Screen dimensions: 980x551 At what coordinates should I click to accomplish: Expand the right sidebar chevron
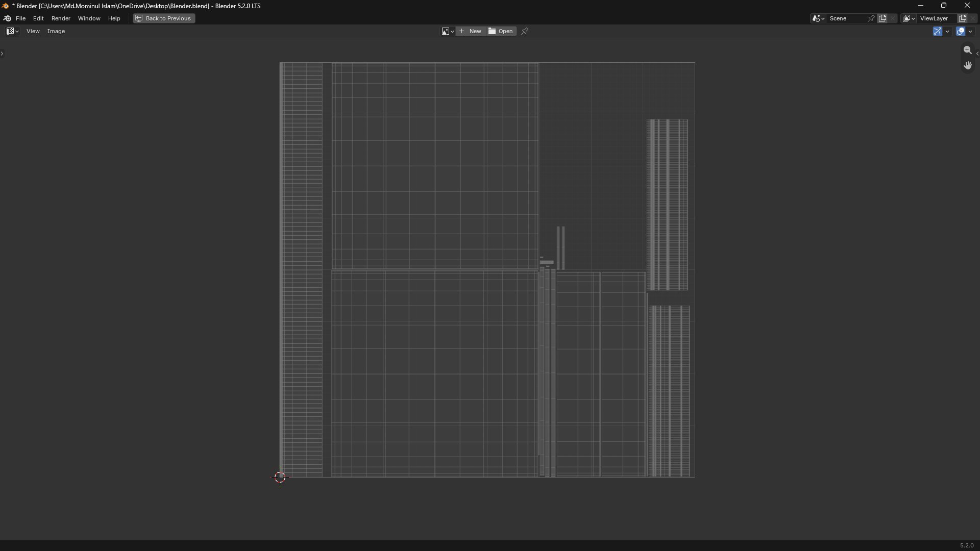tap(977, 53)
